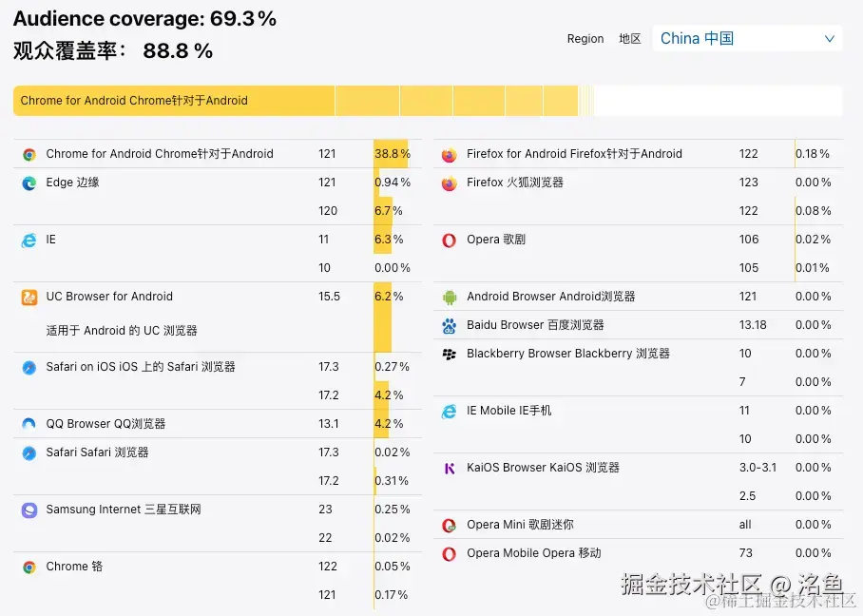Click the Samsung Internet name label

[x=124, y=510]
